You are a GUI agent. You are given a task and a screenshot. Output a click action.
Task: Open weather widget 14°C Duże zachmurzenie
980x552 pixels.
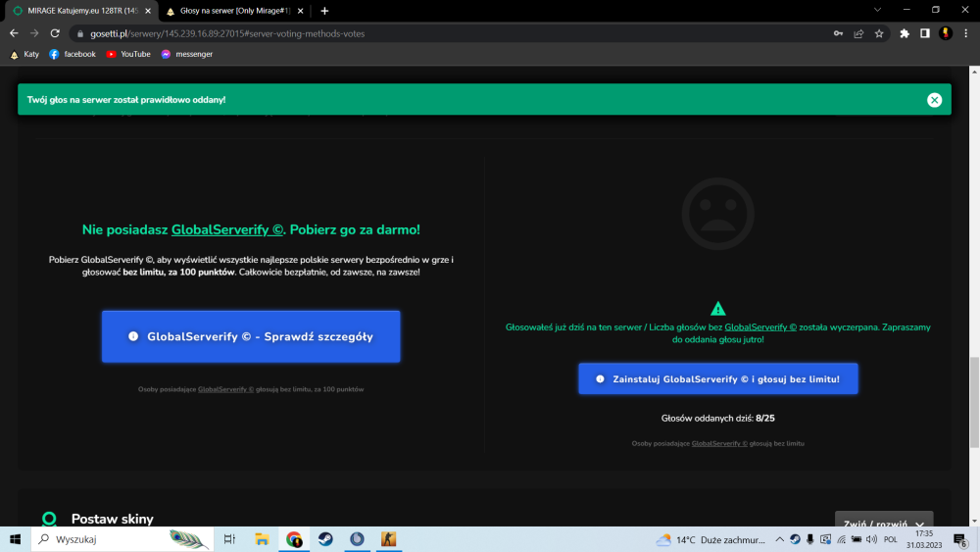tap(710, 539)
